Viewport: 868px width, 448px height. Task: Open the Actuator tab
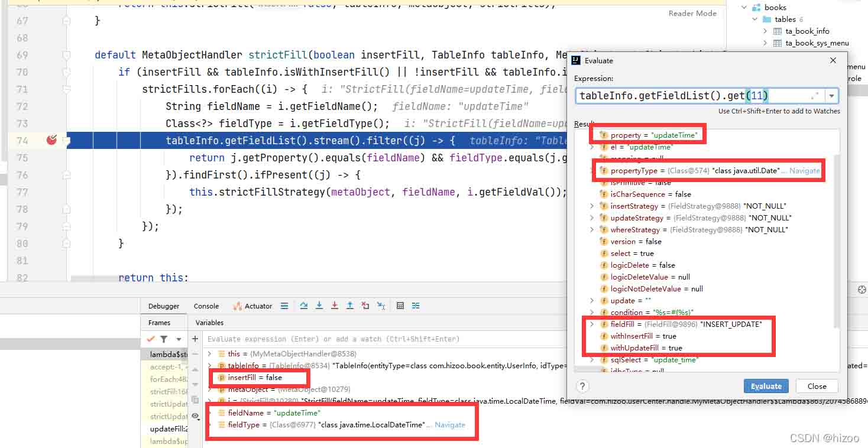coord(253,306)
